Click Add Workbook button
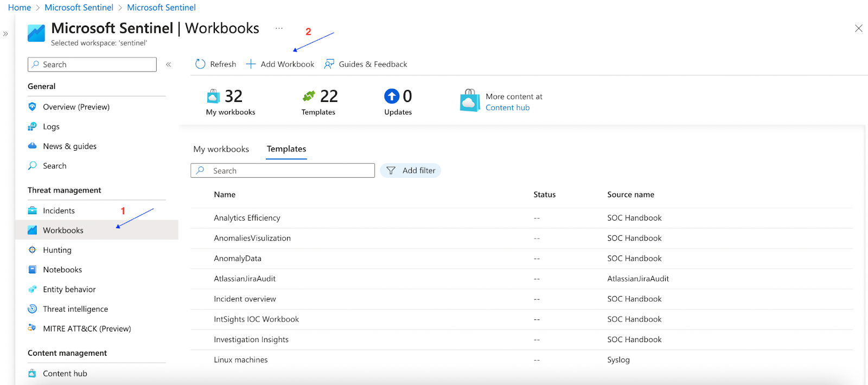Image resolution: width=868 pixels, height=385 pixels. click(x=280, y=64)
